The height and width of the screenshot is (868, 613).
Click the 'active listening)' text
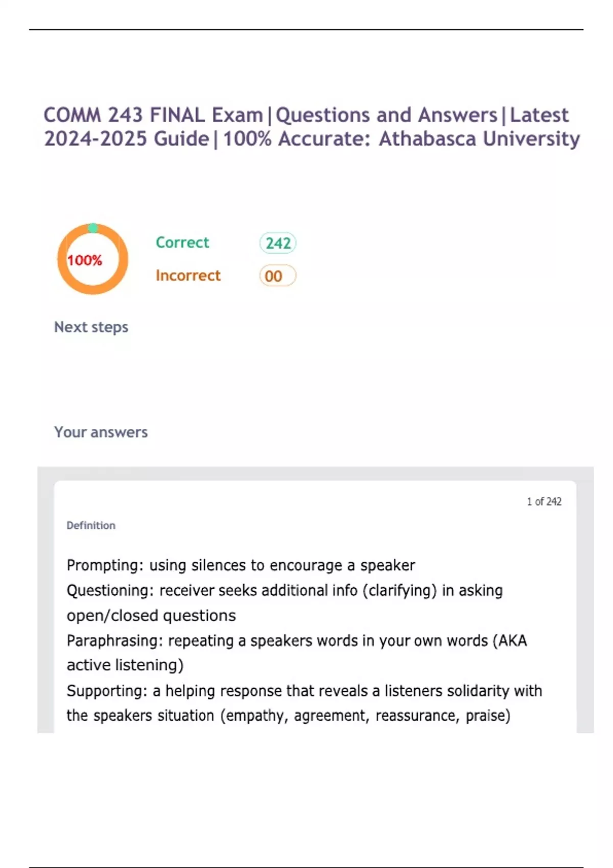(125, 665)
